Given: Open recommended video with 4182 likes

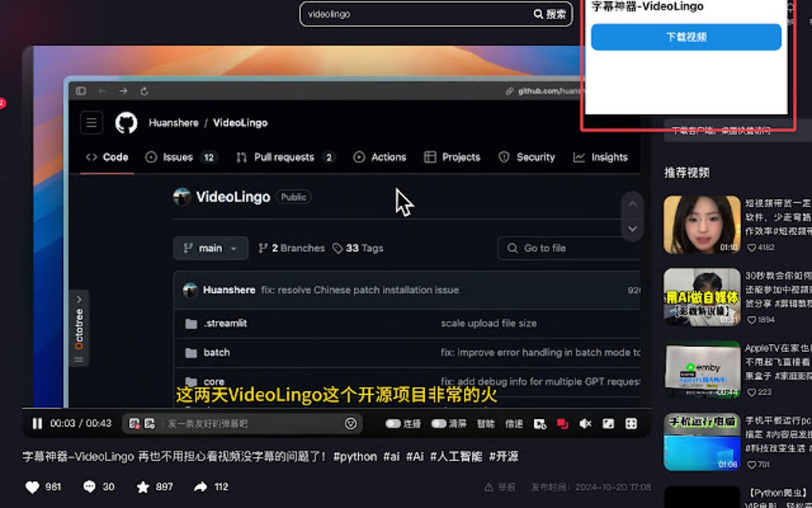Looking at the screenshot, I should [701, 225].
